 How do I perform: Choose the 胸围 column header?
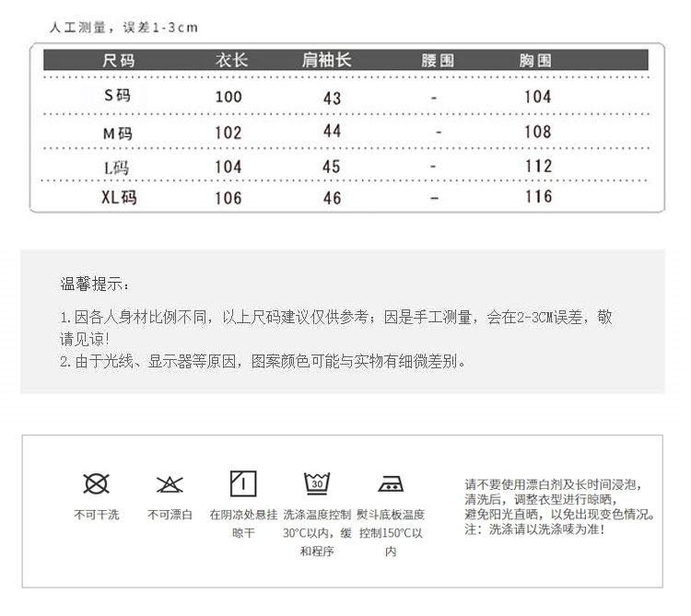536,61
